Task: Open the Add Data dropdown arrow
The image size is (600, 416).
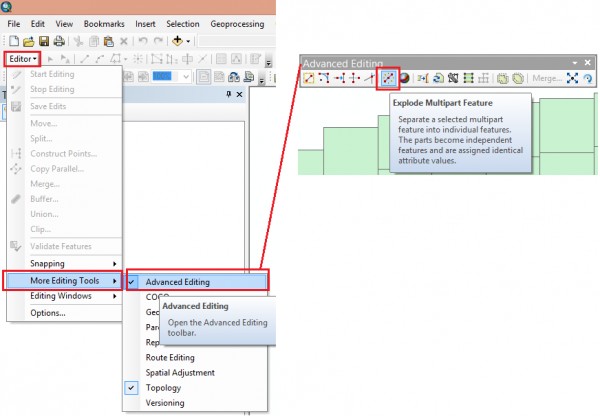Action: 188,41
